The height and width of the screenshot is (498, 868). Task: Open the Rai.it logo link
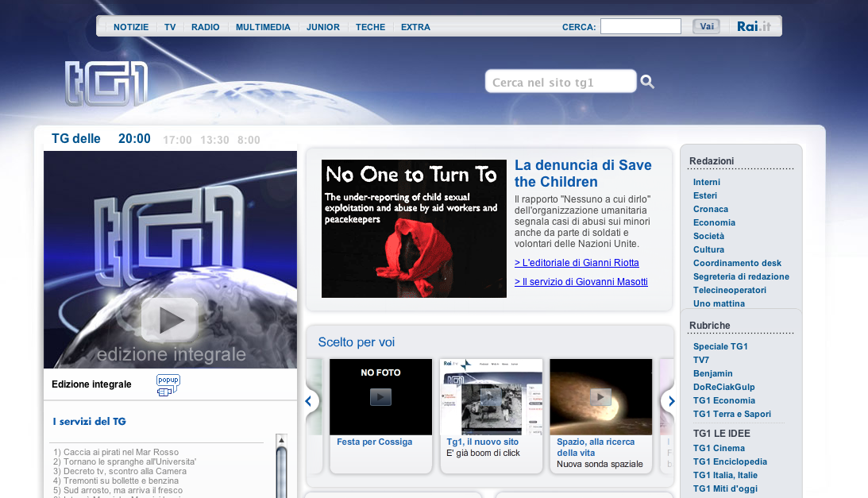pyautogui.click(x=754, y=26)
